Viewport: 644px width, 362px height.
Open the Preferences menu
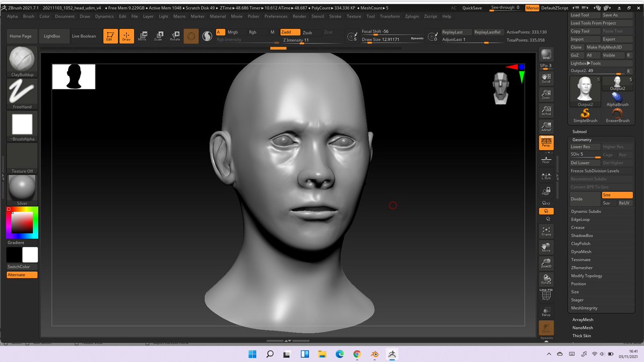[276, 17]
